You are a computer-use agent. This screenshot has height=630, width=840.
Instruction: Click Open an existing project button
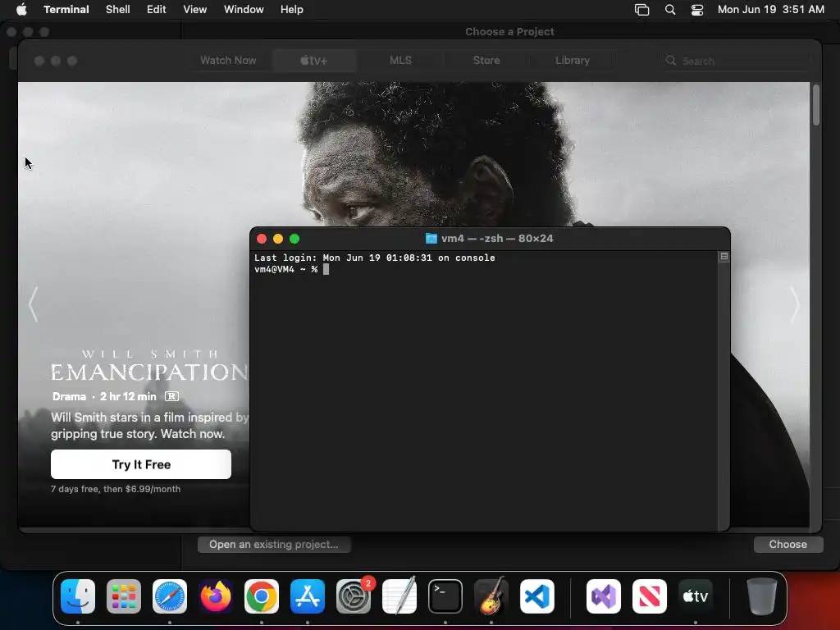coord(274,545)
